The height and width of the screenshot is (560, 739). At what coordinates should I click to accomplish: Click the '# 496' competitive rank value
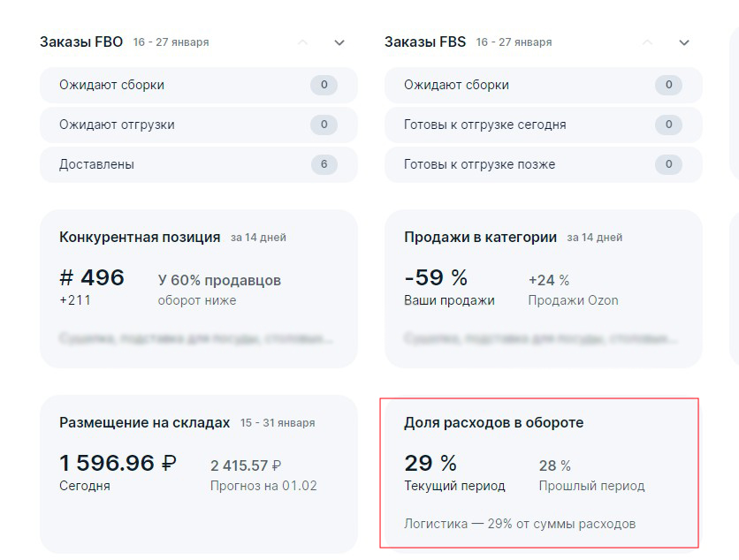pos(92,278)
